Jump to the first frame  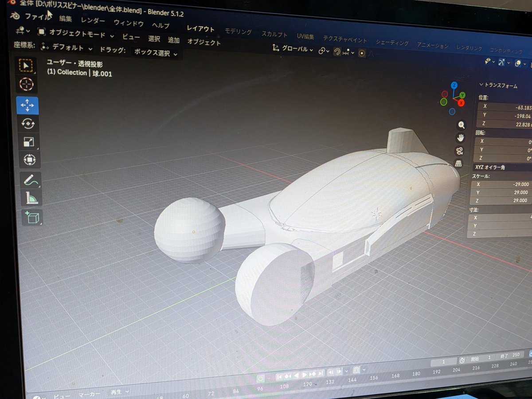280,377
